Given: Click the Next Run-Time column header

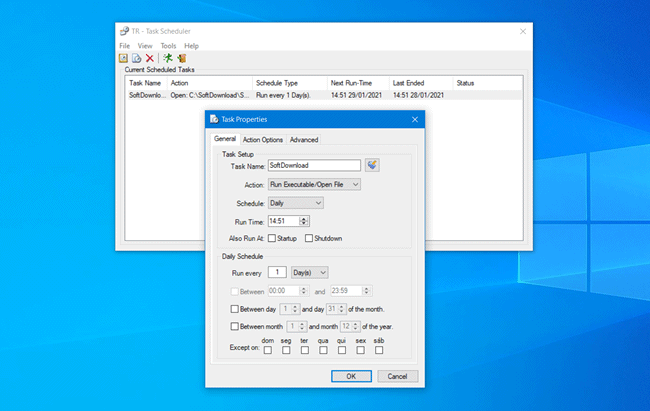Looking at the screenshot, I should 358,83.
